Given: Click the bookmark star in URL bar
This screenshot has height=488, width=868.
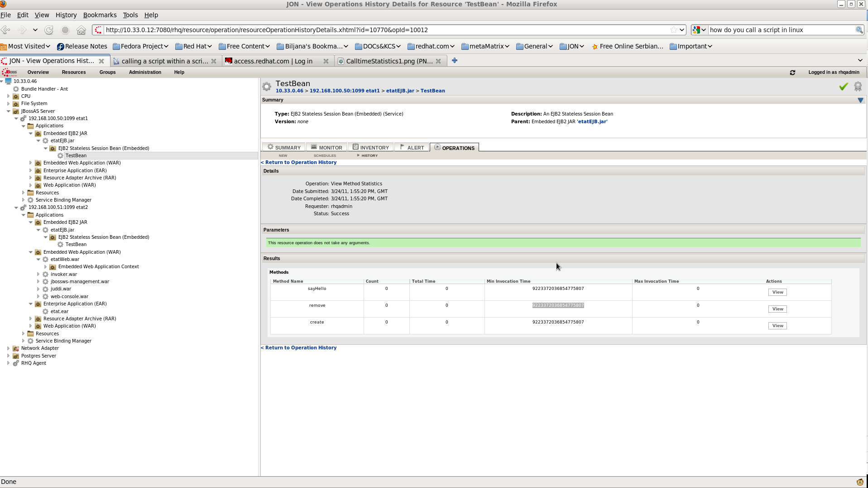Looking at the screenshot, I should (x=673, y=30).
